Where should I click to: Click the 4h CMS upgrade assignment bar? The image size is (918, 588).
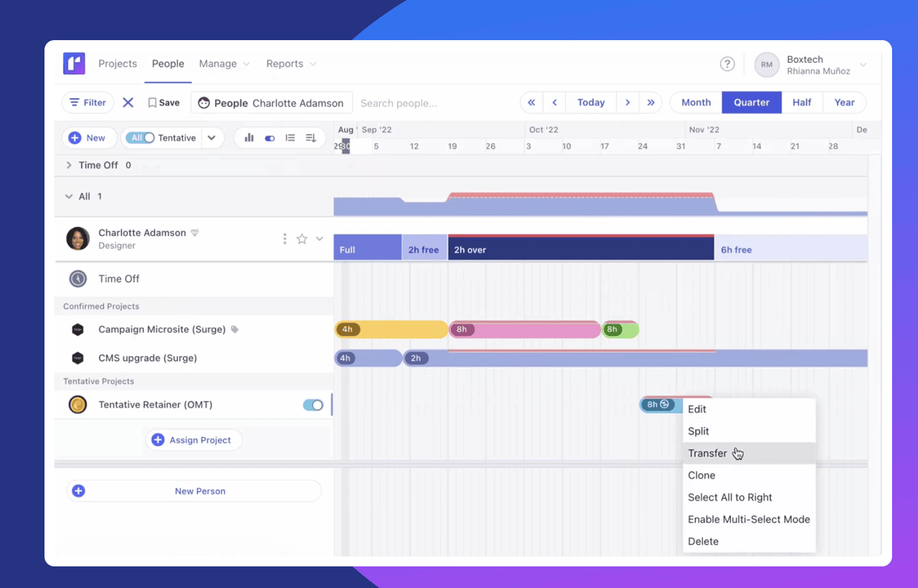pyautogui.click(x=368, y=358)
